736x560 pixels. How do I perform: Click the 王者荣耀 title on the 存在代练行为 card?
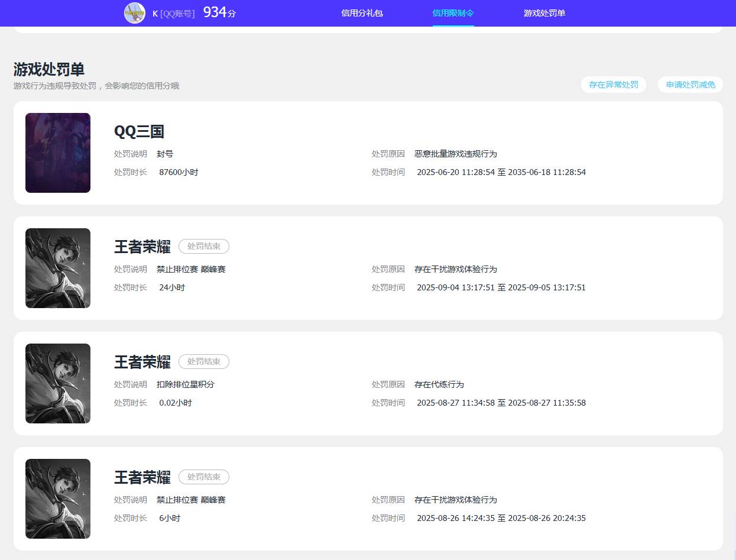coord(142,362)
